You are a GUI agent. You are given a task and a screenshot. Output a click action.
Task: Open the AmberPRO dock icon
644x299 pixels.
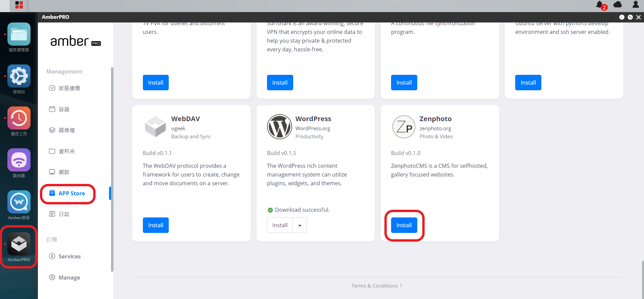coord(19,244)
